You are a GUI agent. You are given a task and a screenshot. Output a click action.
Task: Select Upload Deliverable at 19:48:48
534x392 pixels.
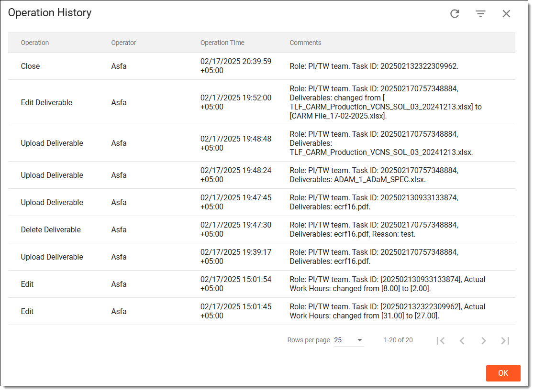tap(52, 143)
